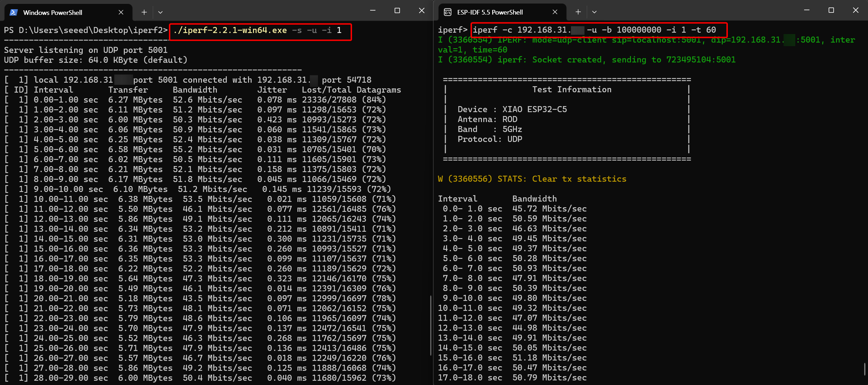
Task: Maximize the ESP-IDF 5.5 PowerShell window
Action: (x=831, y=11)
